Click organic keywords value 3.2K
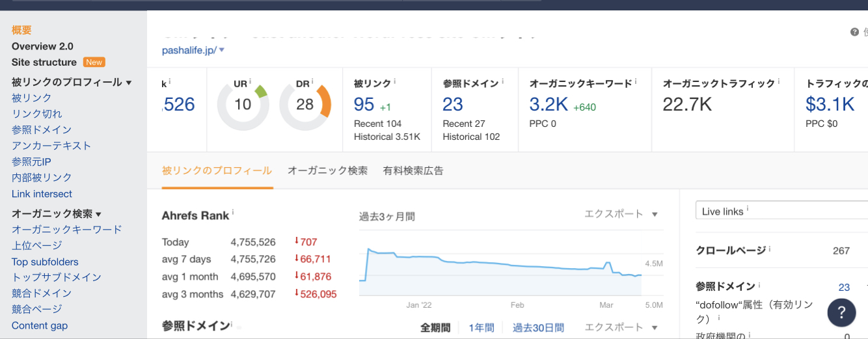 (x=549, y=104)
